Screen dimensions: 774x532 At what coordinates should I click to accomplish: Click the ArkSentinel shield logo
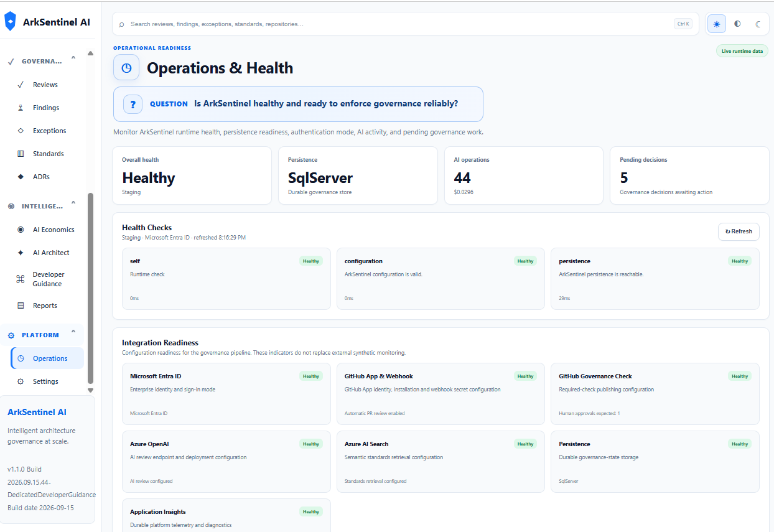pyautogui.click(x=10, y=22)
